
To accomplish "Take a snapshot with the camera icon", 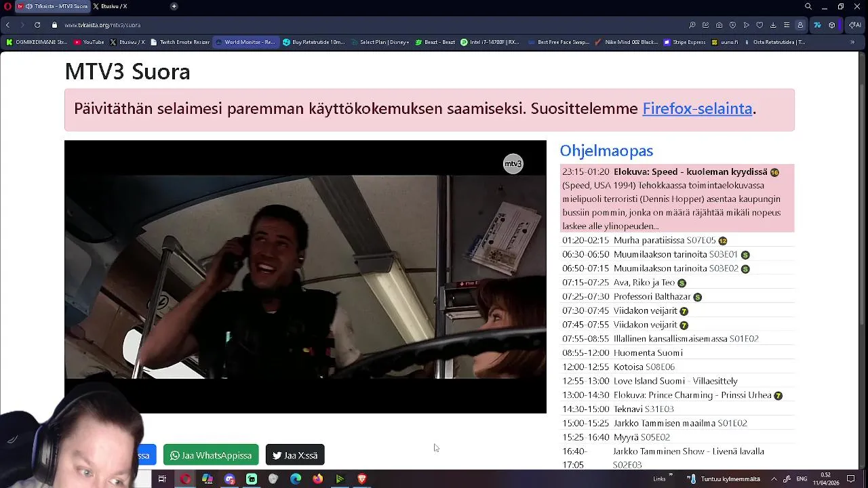I will pyautogui.click(x=719, y=25).
